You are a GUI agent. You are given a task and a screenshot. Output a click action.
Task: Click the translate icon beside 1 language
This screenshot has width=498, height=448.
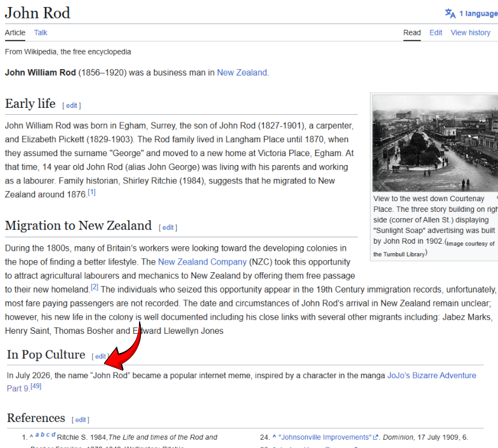[x=450, y=14]
